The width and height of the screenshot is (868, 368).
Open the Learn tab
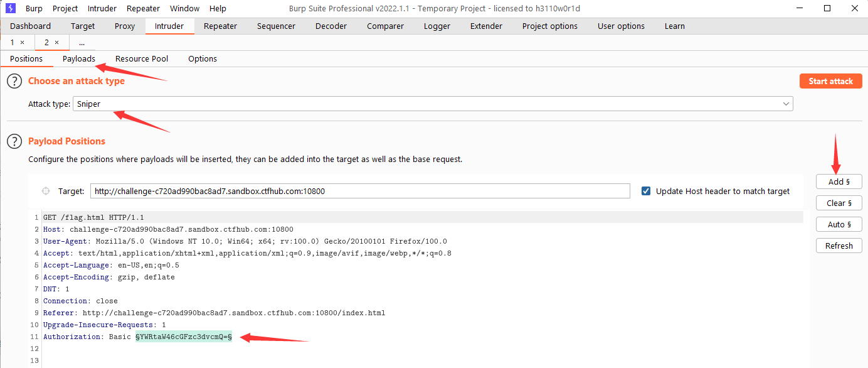[x=675, y=26]
